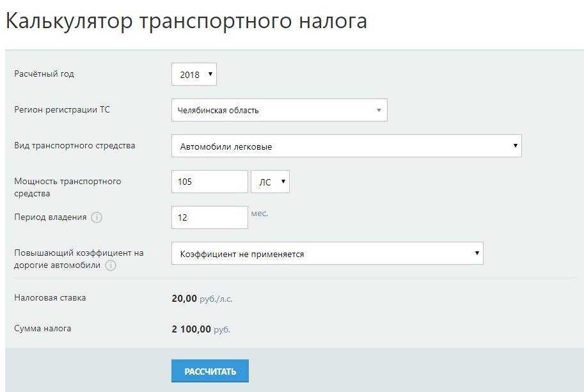Click arrow in vehicle type dropdown

[x=515, y=146]
